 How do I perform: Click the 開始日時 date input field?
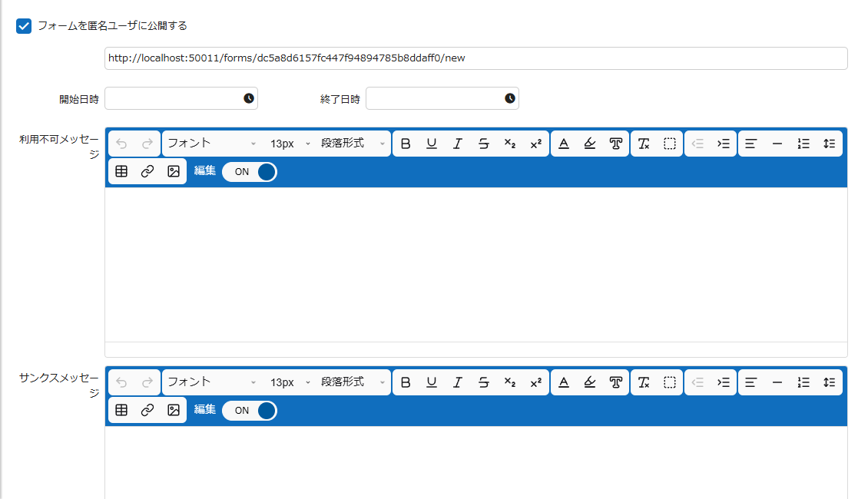tap(181, 98)
